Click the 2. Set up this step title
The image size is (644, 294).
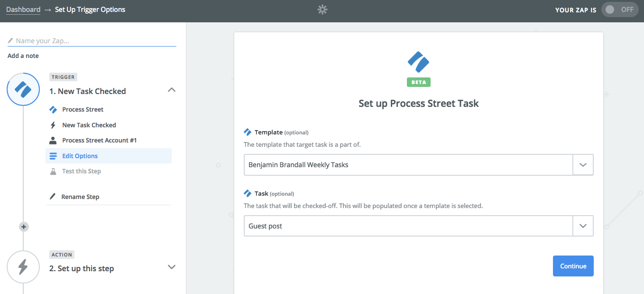[82, 268]
